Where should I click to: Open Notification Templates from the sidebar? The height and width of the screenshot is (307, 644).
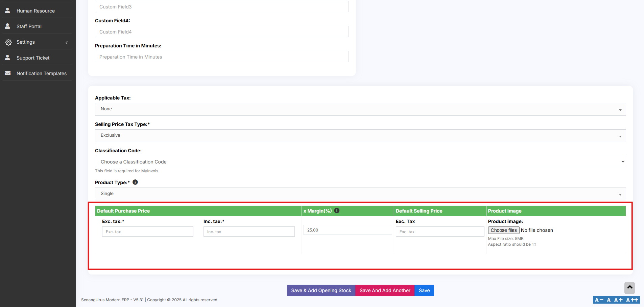pos(41,73)
